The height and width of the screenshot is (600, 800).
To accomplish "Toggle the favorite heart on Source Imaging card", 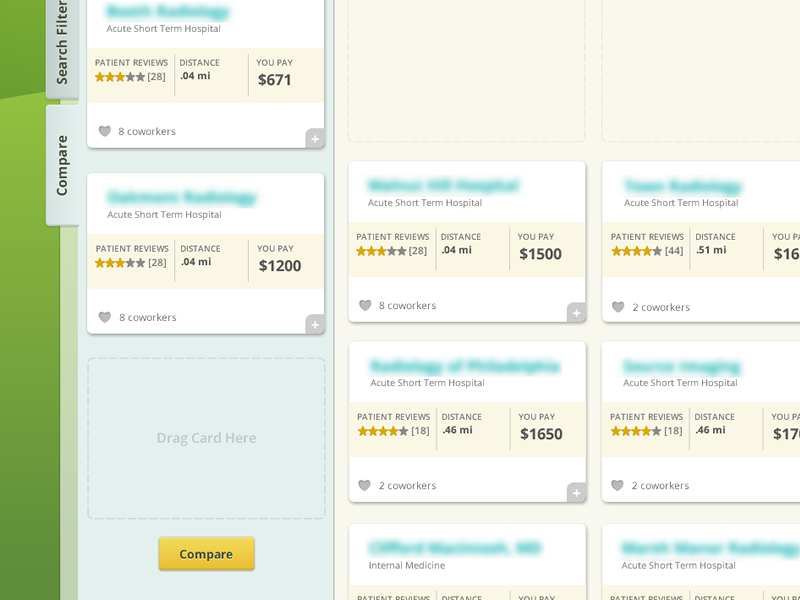I will click(x=617, y=485).
